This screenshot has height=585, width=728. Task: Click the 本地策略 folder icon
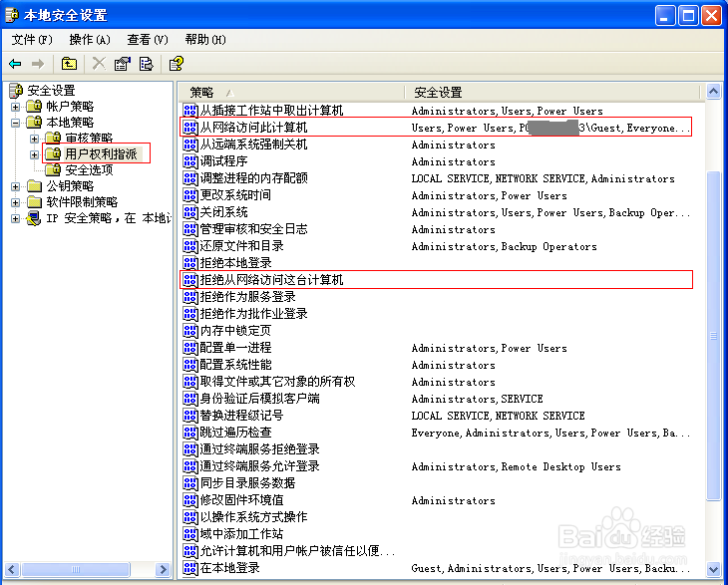pos(35,122)
